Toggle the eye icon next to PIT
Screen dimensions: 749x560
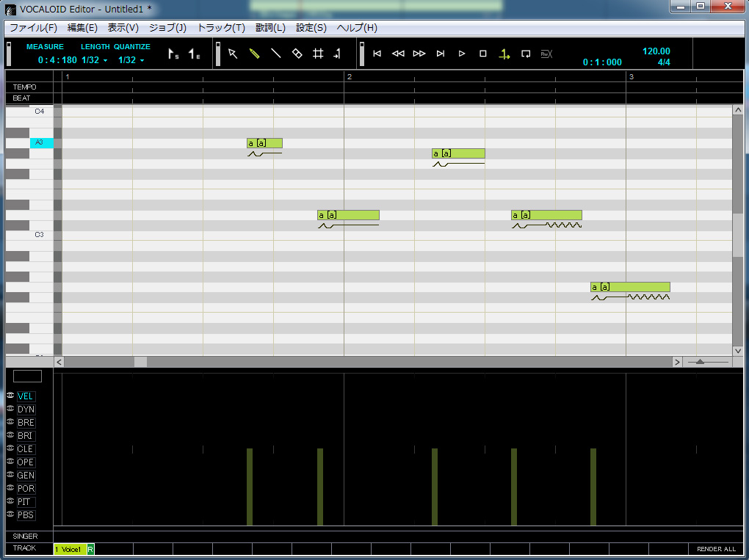click(10, 501)
